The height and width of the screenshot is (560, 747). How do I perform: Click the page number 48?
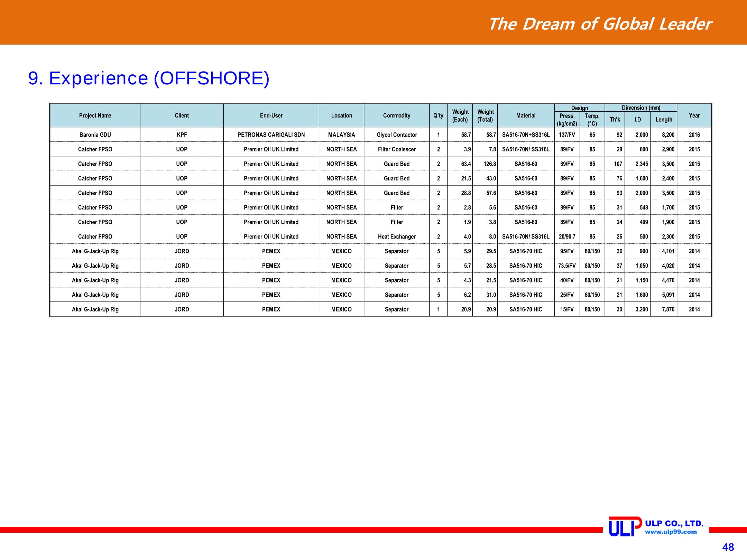pos(728,547)
